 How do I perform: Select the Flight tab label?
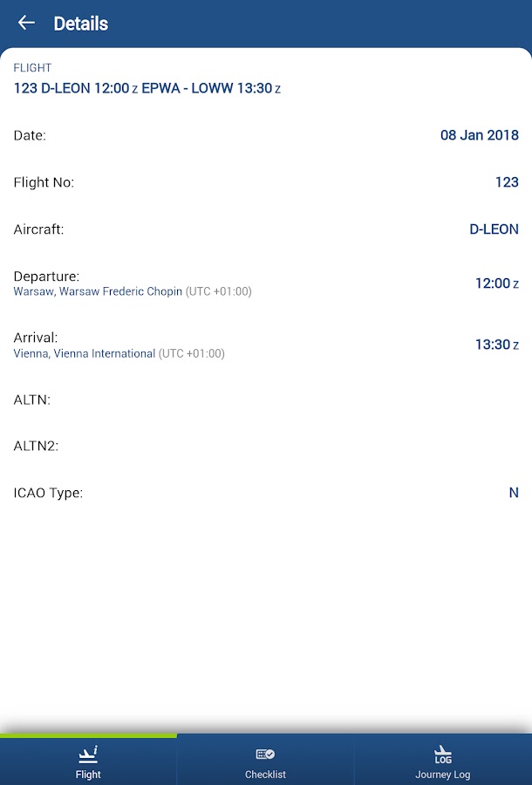tap(88, 775)
